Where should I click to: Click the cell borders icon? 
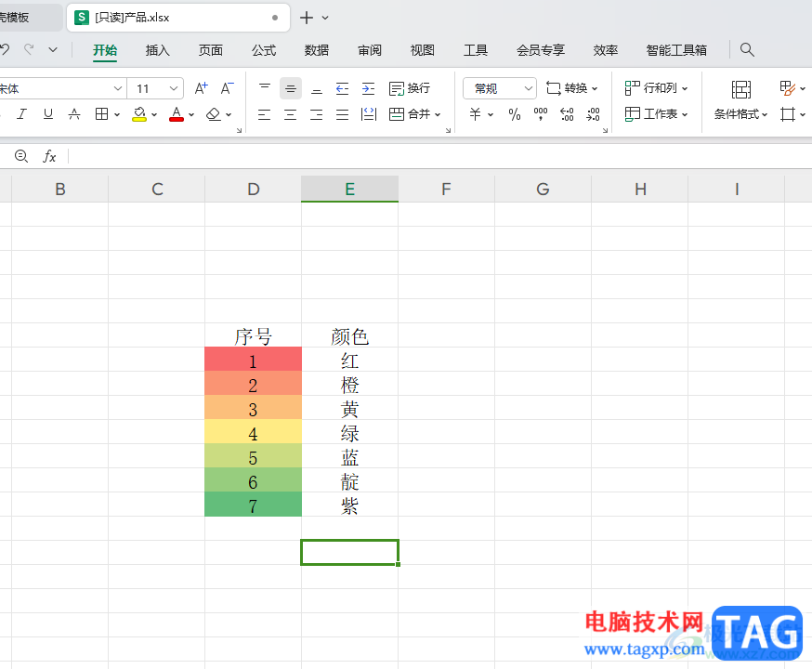click(102, 114)
